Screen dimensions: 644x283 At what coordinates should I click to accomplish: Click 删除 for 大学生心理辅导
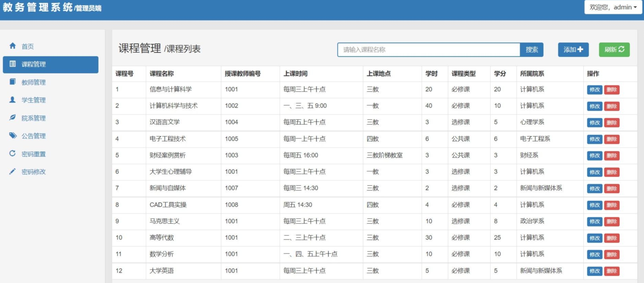click(x=612, y=172)
